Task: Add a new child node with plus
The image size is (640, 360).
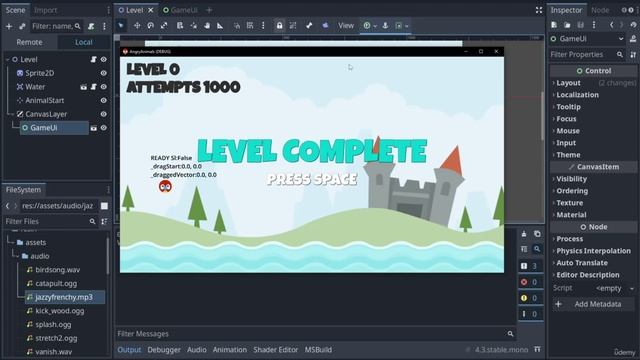Action: (9, 27)
